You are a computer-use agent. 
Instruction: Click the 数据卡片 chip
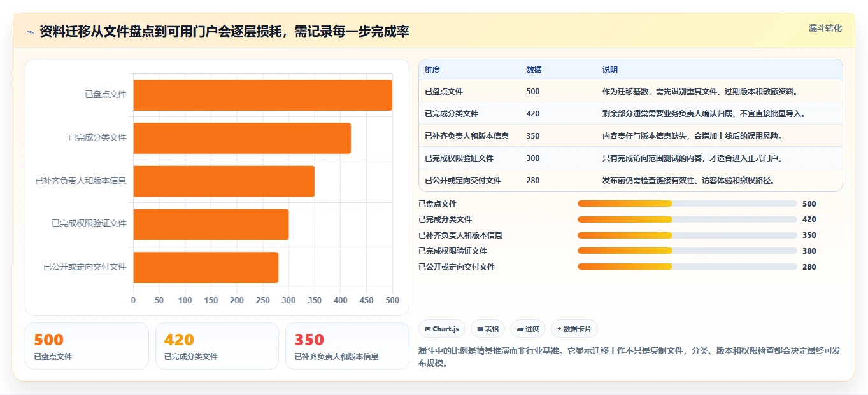point(574,329)
